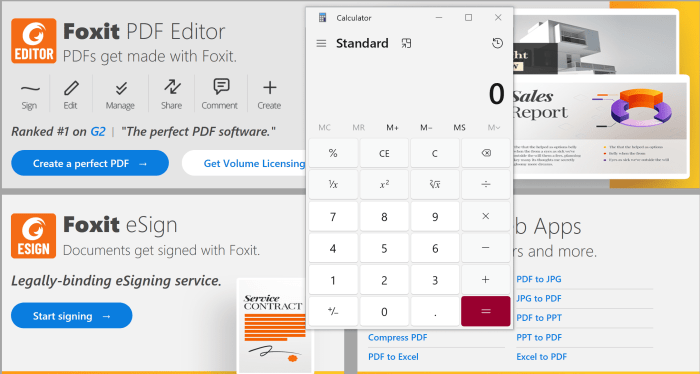Click the divide operator key
Viewport: 700px width, 374px height.
click(x=486, y=184)
